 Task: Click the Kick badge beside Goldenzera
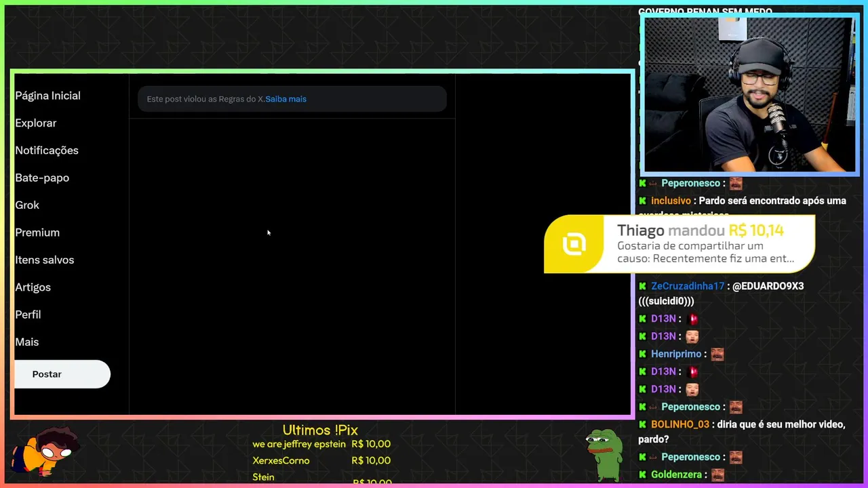[642, 474]
